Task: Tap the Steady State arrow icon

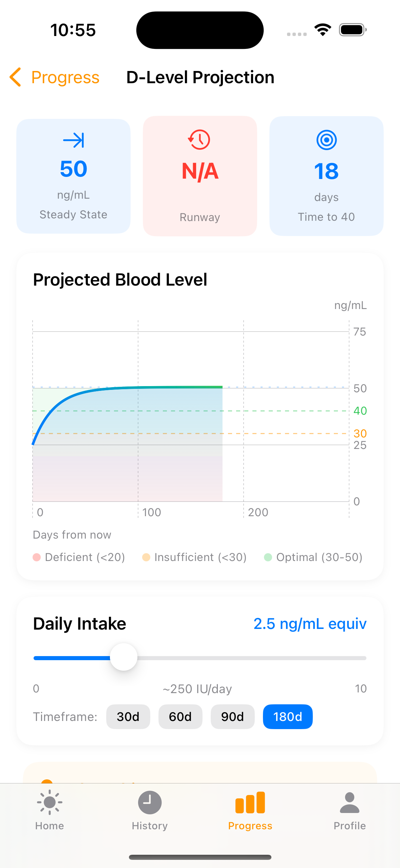Action: tap(73, 140)
